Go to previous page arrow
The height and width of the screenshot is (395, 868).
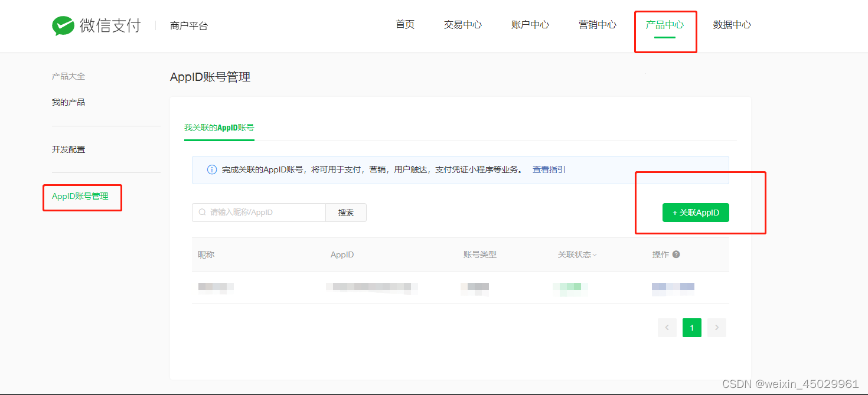coord(667,328)
